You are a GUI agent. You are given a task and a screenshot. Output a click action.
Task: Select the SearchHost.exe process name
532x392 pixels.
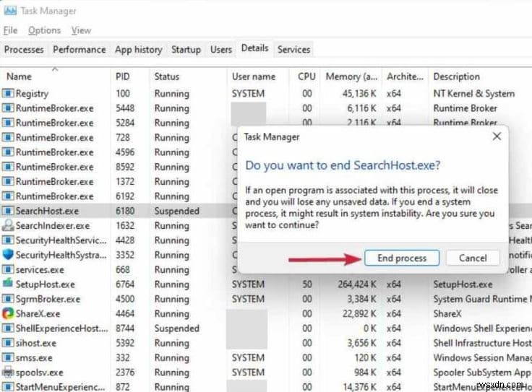47,211
